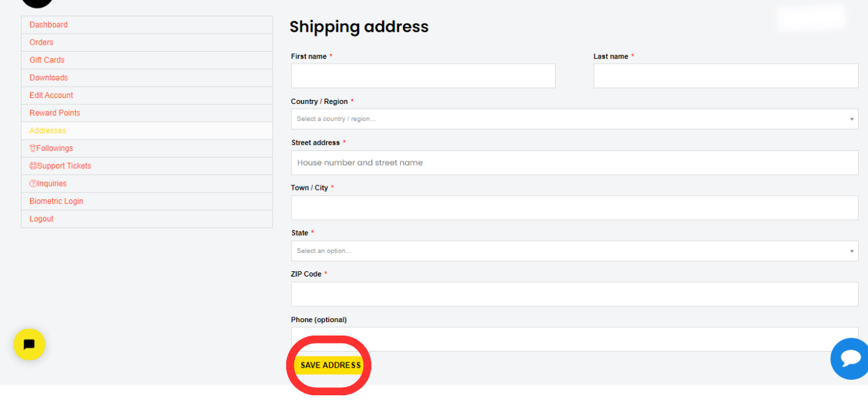The height and width of the screenshot is (406, 868).
Task: Open the Country / Region dropdown
Action: pyautogui.click(x=574, y=119)
